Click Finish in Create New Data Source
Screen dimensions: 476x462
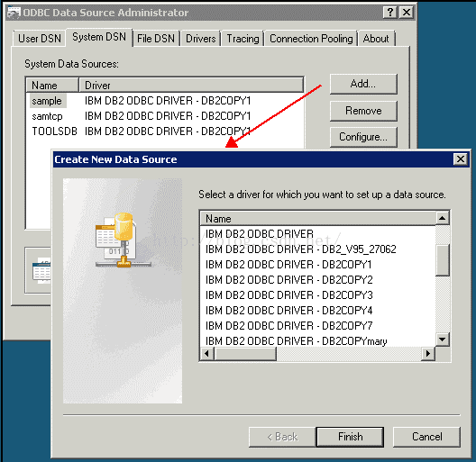pos(350,437)
